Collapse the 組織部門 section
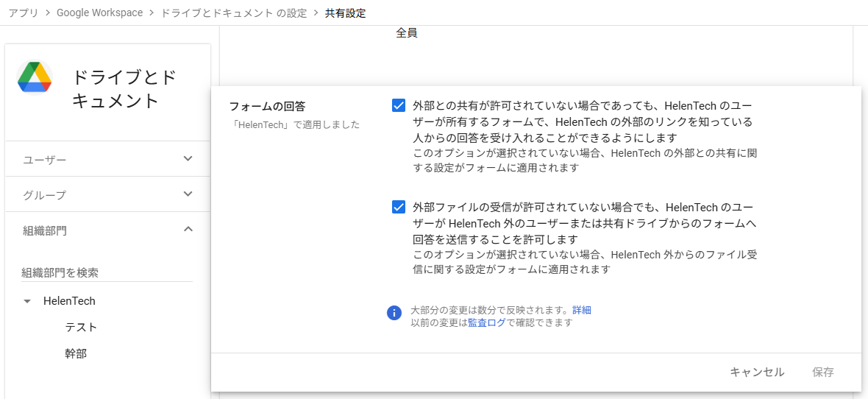This screenshot has height=399, width=868. 108,230
